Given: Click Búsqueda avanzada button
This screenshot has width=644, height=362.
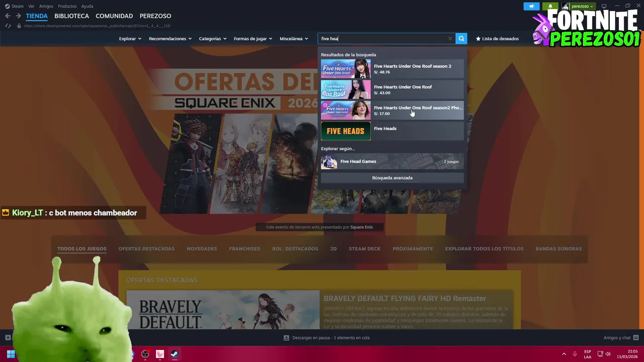Looking at the screenshot, I should 392,178.
